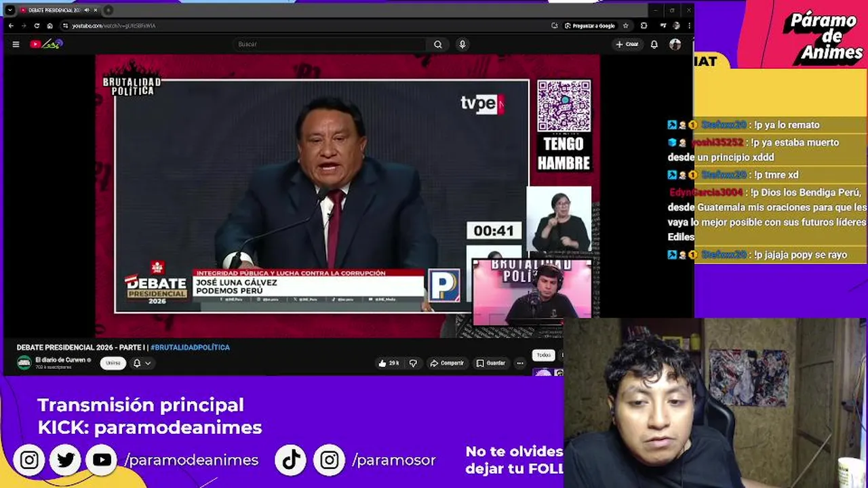Open El diario de Curwen channel
The width and height of the screenshot is (868, 488).
60,360
